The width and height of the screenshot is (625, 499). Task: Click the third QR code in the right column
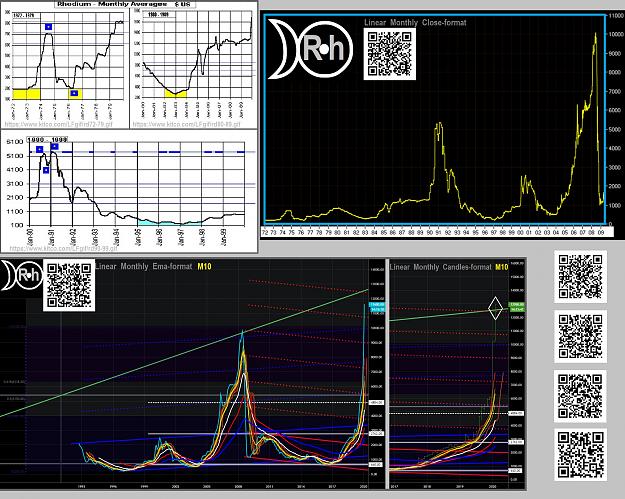(x=580, y=396)
